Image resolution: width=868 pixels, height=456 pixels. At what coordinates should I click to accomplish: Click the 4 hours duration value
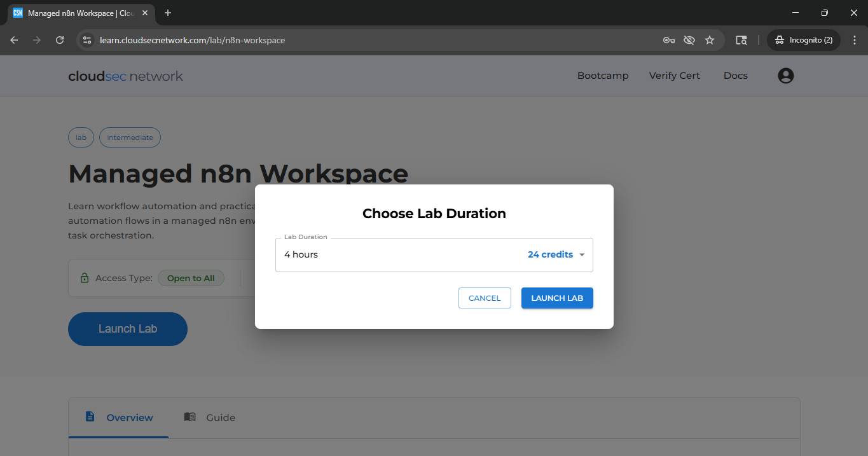click(301, 254)
